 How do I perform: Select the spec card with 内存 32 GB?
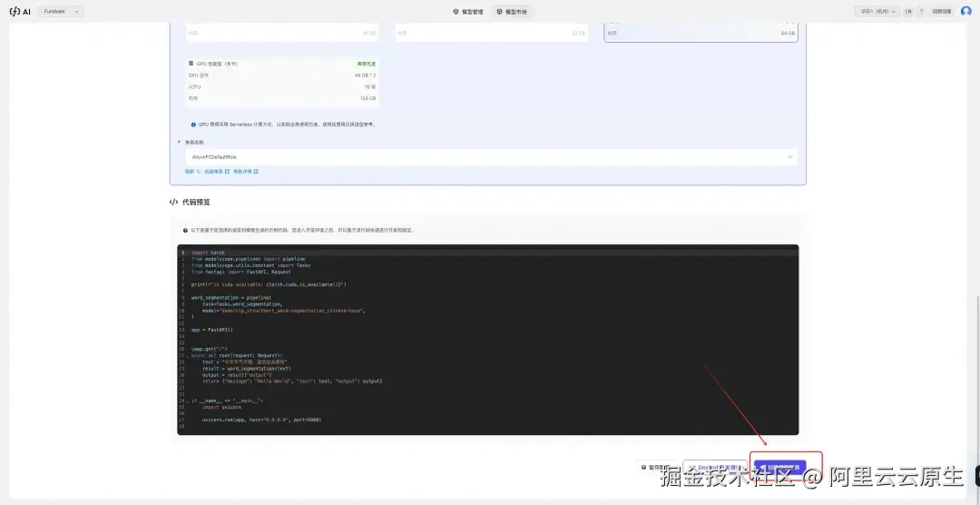[491, 32]
